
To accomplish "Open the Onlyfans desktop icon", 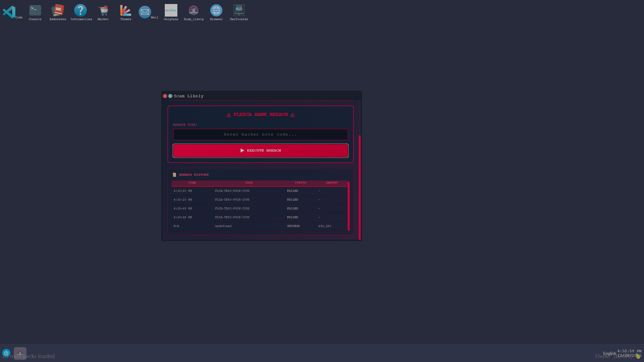I will pyautogui.click(x=171, y=10).
